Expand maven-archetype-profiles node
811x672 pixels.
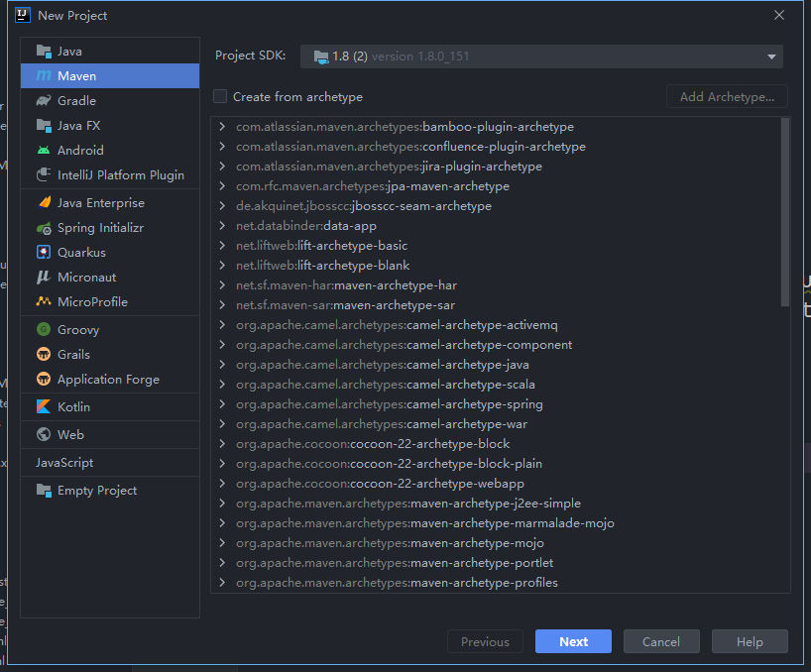222,583
